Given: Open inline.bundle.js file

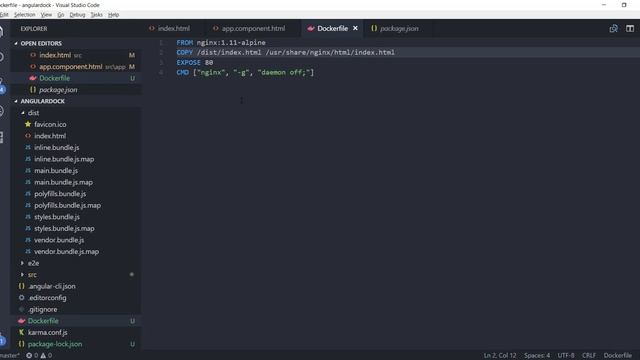Looking at the screenshot, I should (56, 147).
